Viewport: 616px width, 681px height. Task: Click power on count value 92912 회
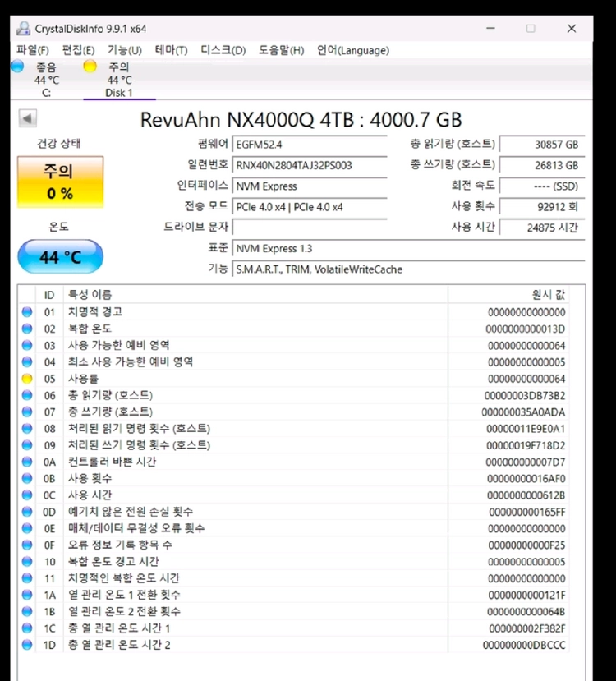[542, 207]
